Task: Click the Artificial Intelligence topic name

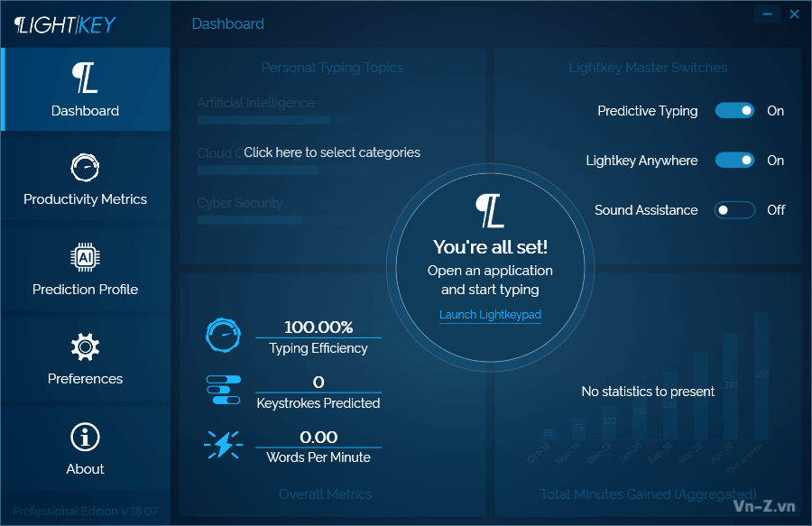Action: (x=256, y=103)
